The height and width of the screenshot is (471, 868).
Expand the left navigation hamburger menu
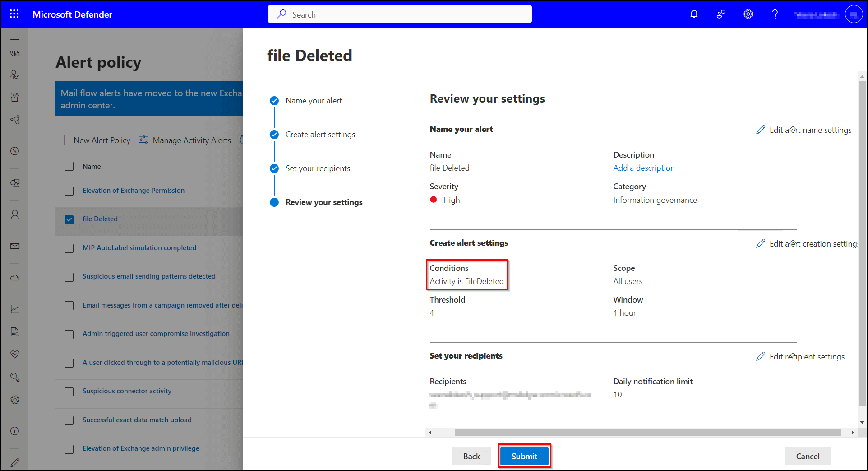click(15, 39)
